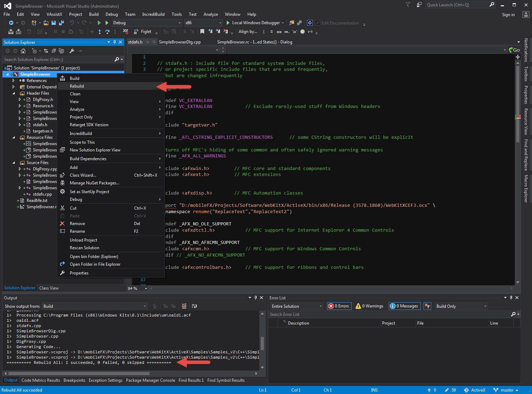Screen dimensions: 532x394
Task: Collapse the Source Files tree node
Action: pos(14,163)
